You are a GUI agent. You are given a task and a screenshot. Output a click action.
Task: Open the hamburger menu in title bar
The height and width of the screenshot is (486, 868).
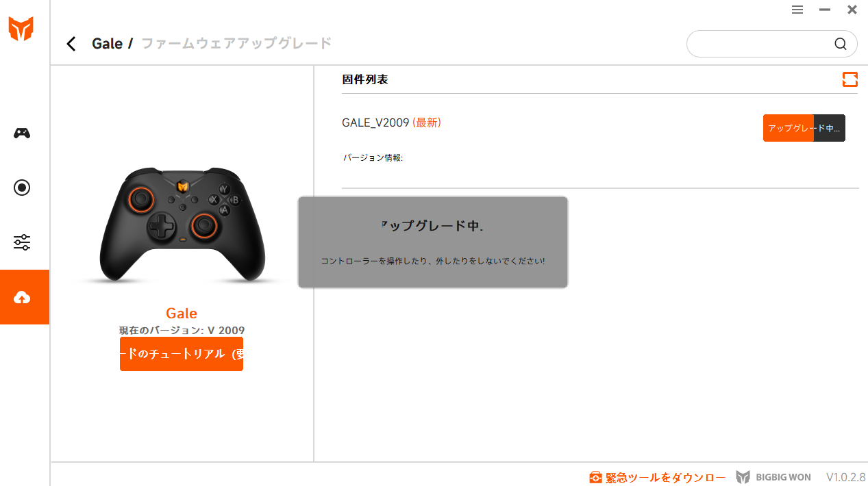point(797,10)
